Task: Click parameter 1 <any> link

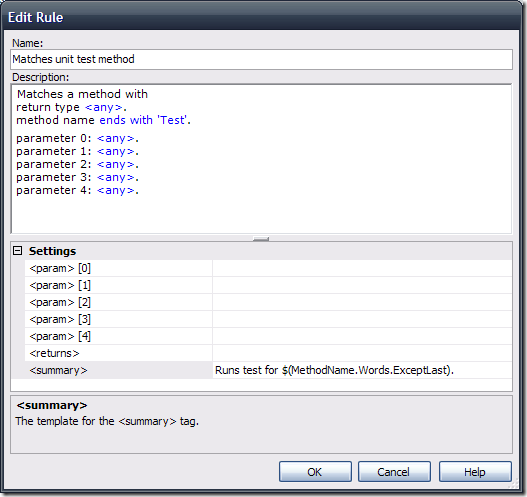Action: click(x=116, y=152)
